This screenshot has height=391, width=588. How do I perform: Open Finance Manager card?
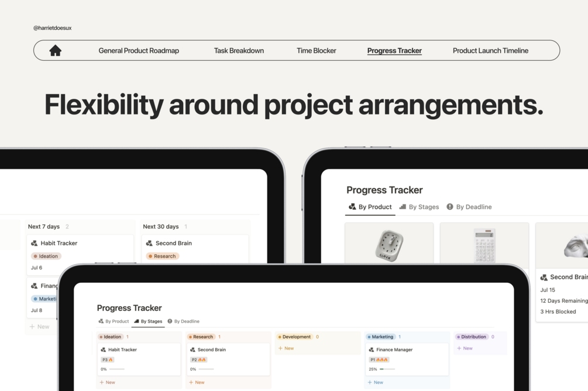[x=407, y=359]
